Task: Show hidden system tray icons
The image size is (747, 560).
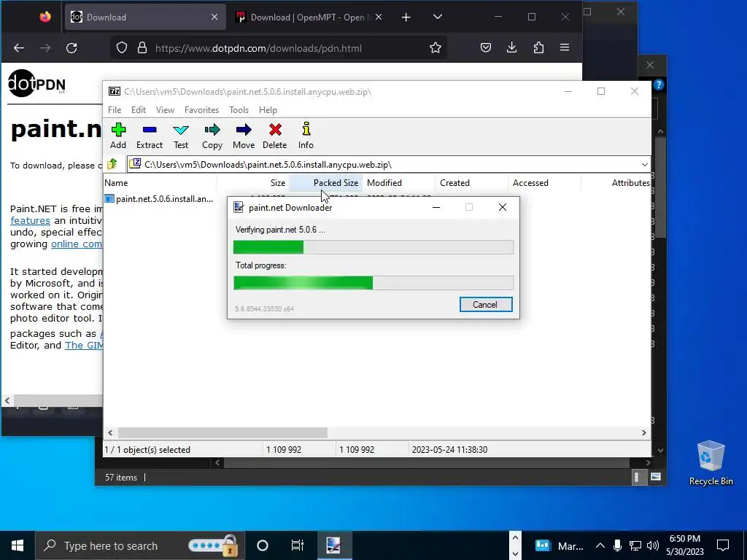Action: (600, 545)
